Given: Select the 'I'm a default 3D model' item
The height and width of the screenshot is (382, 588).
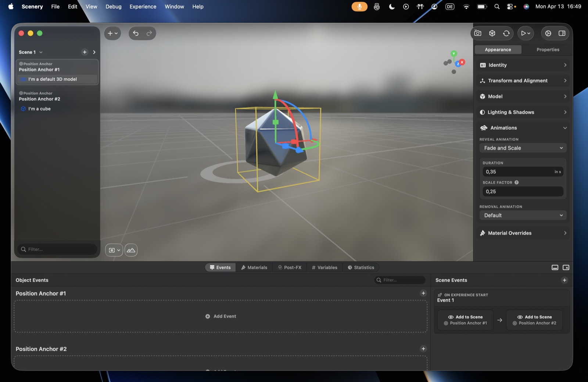Looking at the screenshot, I should (57, 79).
